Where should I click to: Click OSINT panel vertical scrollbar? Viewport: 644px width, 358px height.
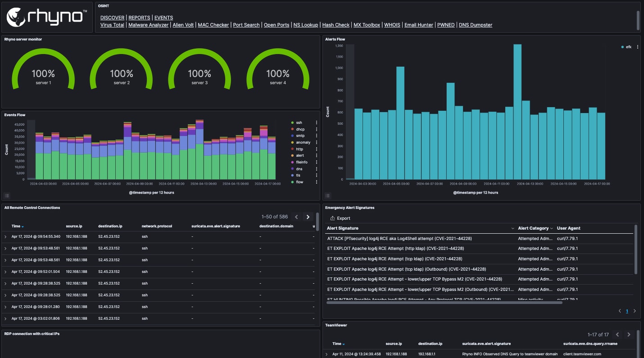click(x=638, y=20)
